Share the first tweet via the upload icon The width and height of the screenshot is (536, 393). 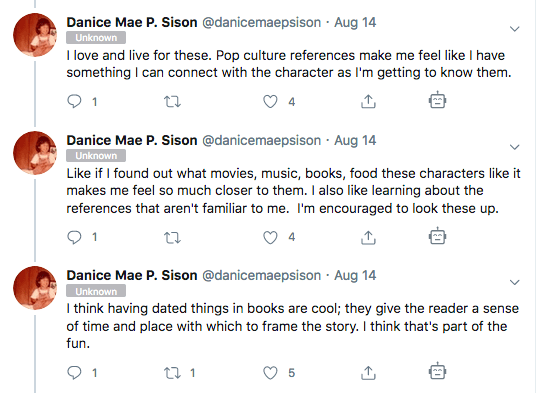point(368,101)
